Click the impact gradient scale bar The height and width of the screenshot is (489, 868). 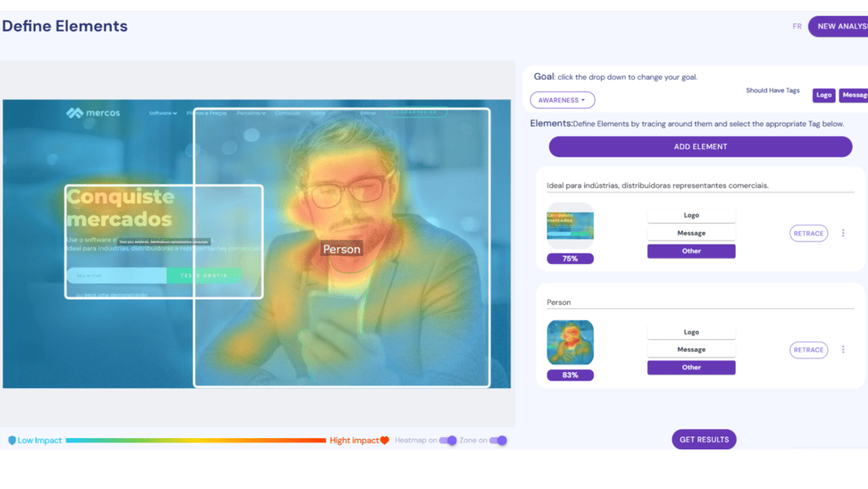pos(195,441)
